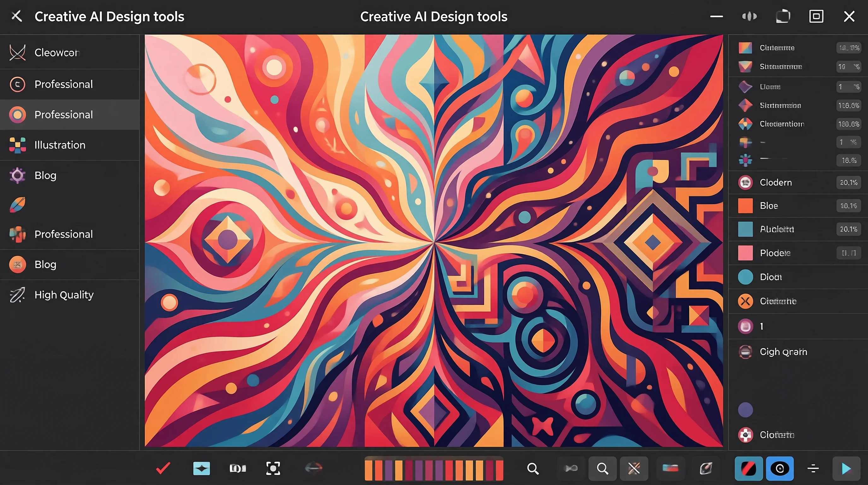Click the crossed tools icon in bottom toolbar
The height and width of the screenshot is (485, 868).
tap(634, 469)
